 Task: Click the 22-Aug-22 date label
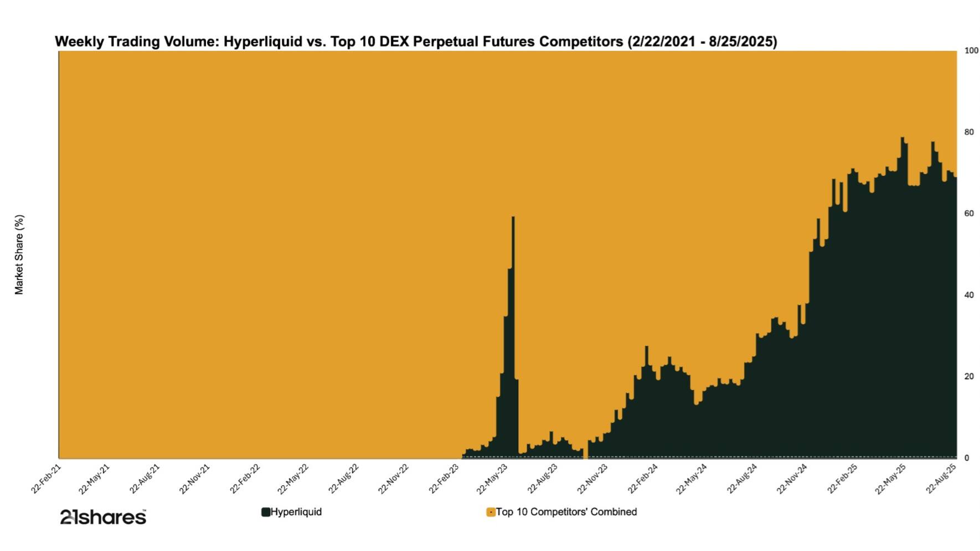(x=344, y=479)
